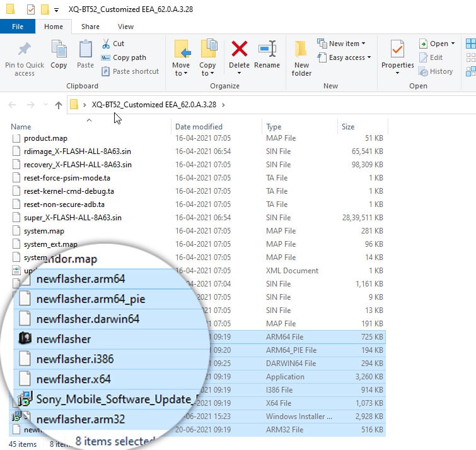Select newflasher.arm64 in magnified list

point(81,279)
